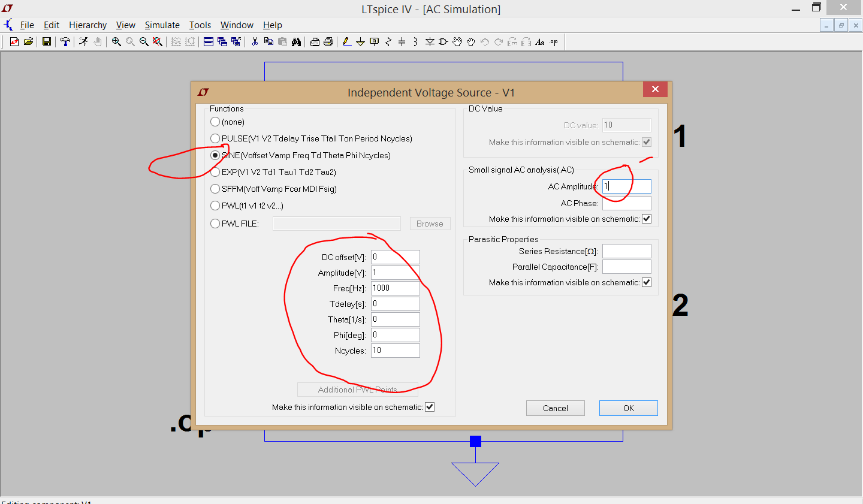Select the PULSE function radio button
Viewport: 863px width, 504px height.
[x=215, y=138]
